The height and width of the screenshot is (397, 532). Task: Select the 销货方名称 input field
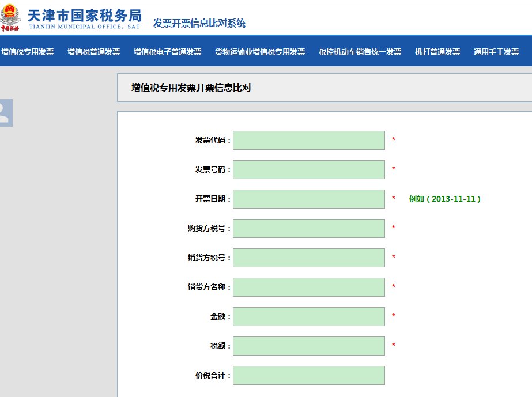click(309, 286)
